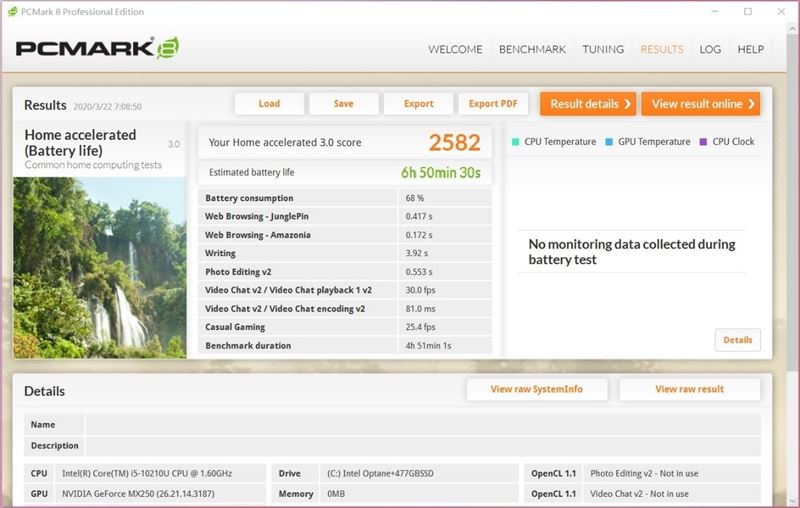Click the Name input field
The height and width of the screenshot is (508, 800).
(423, 424)
